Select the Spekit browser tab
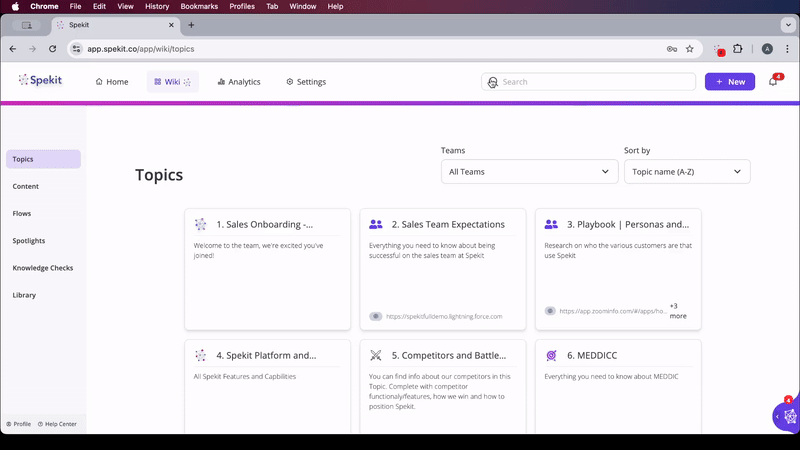This screenshot has height=450, width=800. click(x=115, y=25)
